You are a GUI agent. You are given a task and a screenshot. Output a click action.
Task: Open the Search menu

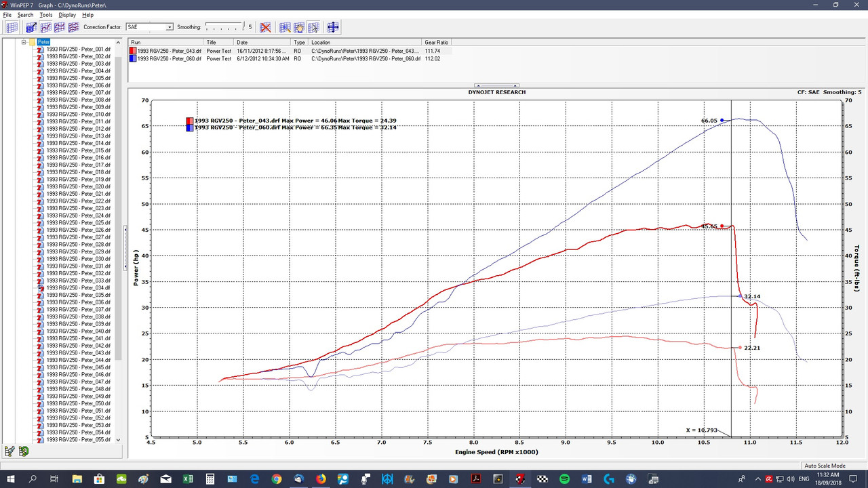pyautogui.click(x=25, y=15)
